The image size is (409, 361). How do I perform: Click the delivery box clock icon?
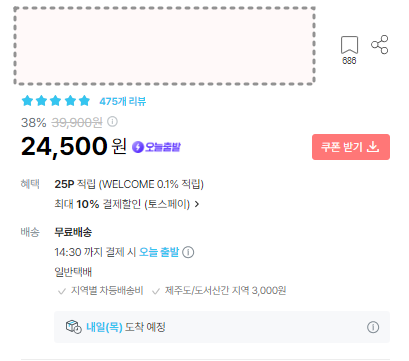(73, 327)
